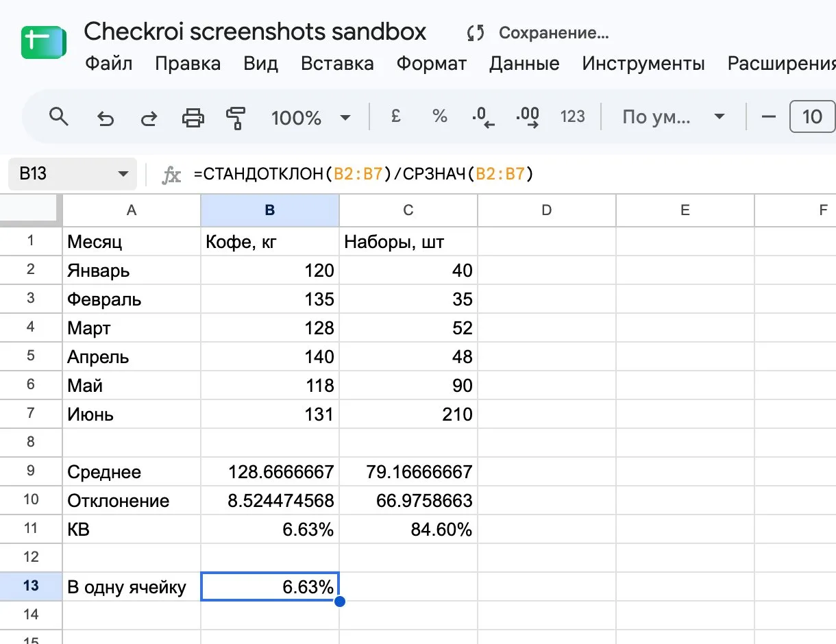Select column A header
The width and height of the screenshot is (836, 644).
pyautogui.click(x=132, y=210)
